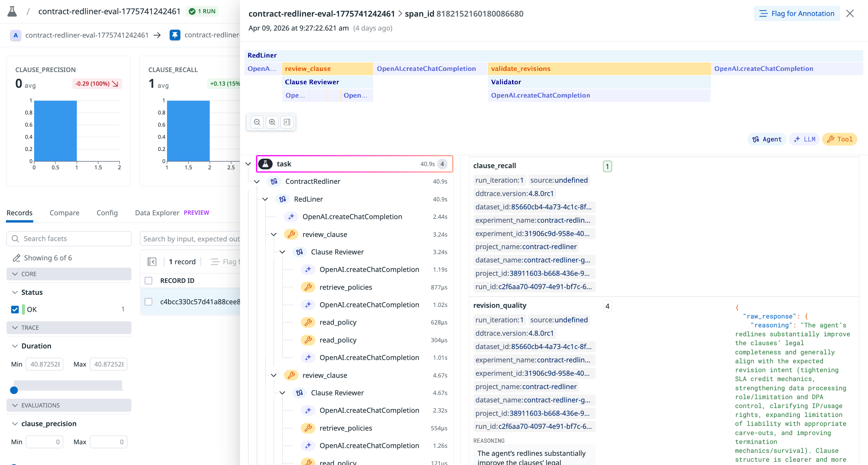Collapse the trace map side panel

point(287,122)
